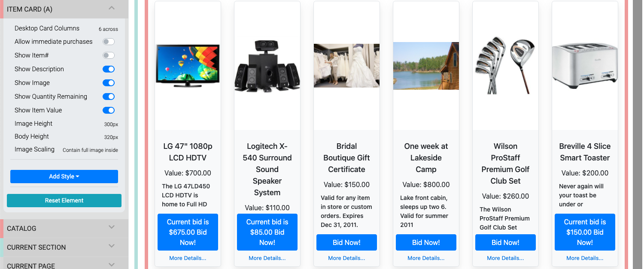Viewport: 644px width, 269px height.
Task: Open the golf club set image
Action: pos(505,66)
